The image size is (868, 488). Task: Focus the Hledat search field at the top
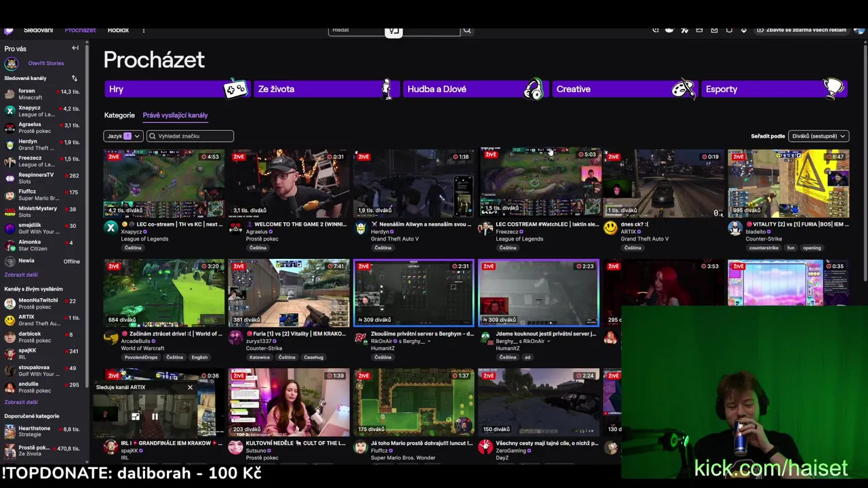394,30
